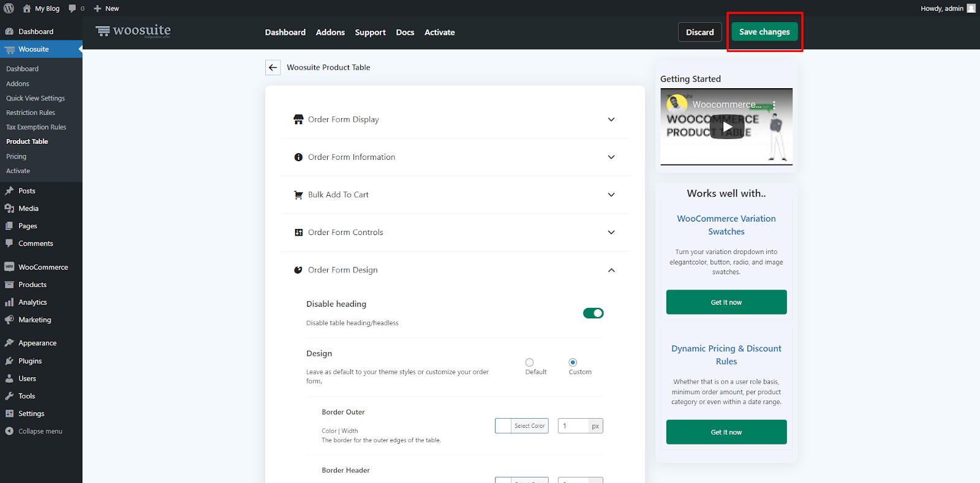
Task: Click the cart icon for Bulk Add To Cart
Action: 298,195
